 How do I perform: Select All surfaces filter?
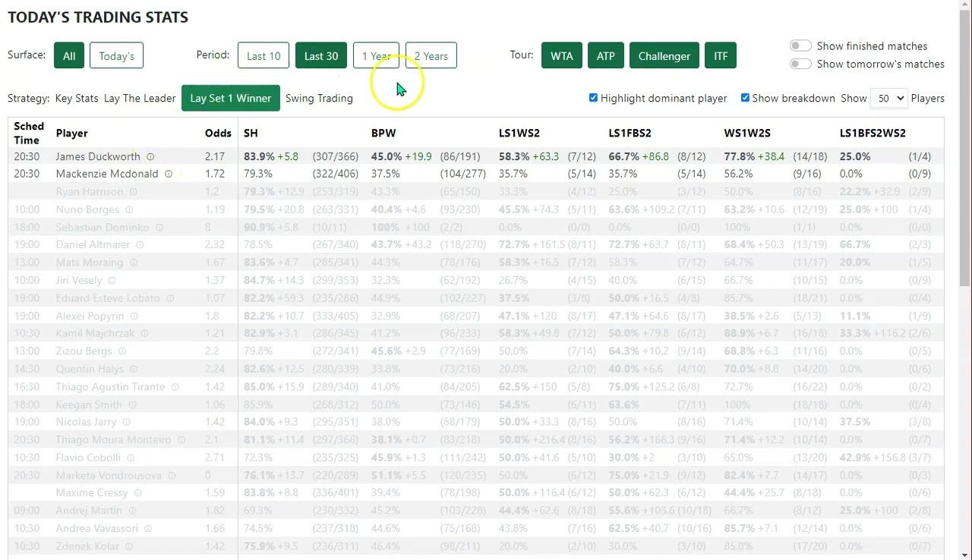point(69,55)
